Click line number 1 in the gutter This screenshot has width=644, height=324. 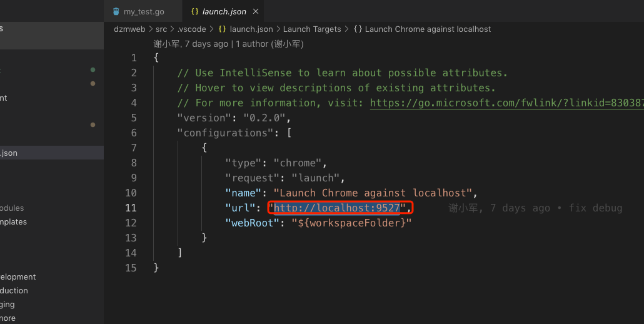[133, 58]
